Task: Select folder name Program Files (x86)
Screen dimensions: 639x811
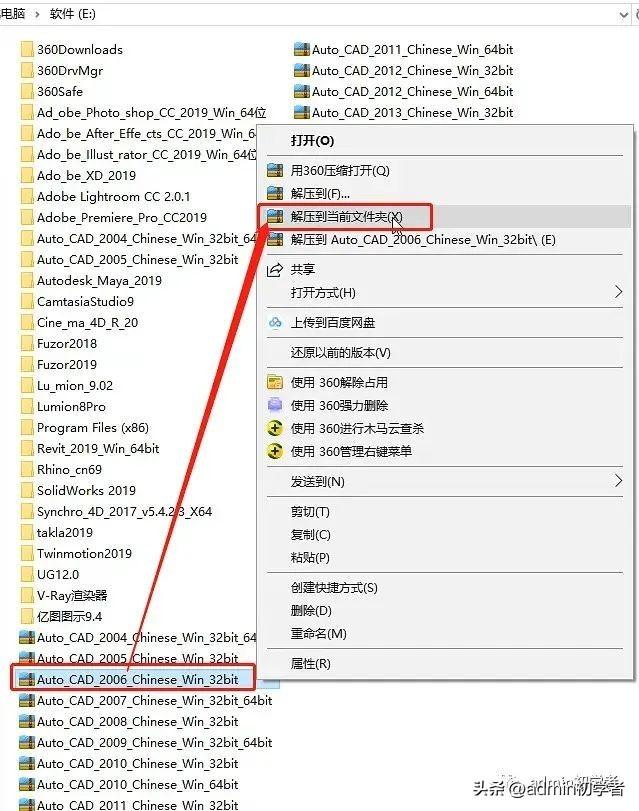Action: click(93, 428)
